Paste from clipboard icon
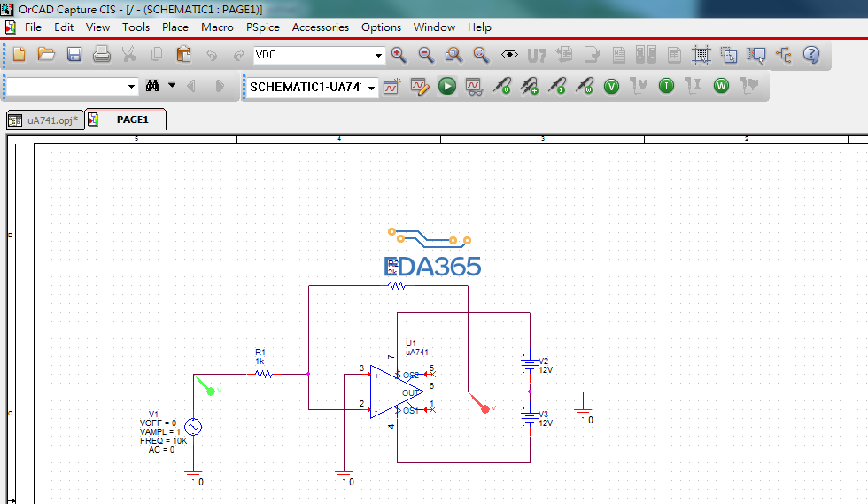Viewport: 868px width, 504px height. [x=184, y=54]
